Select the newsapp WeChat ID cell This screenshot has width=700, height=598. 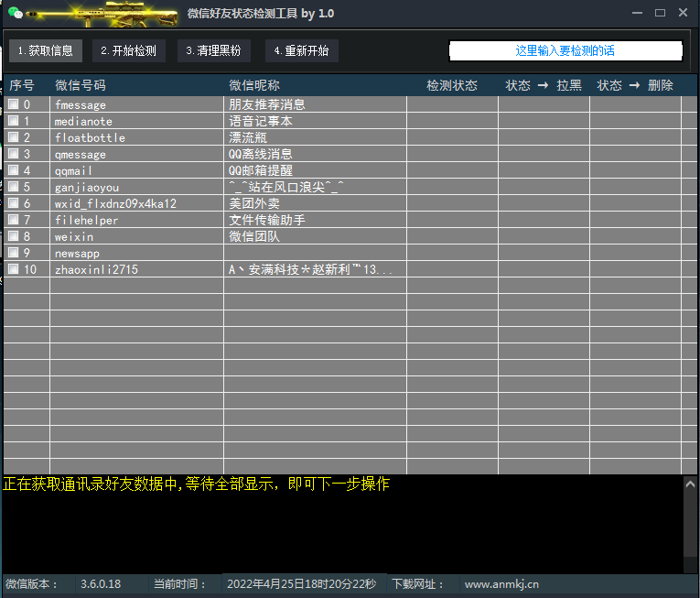136,253
